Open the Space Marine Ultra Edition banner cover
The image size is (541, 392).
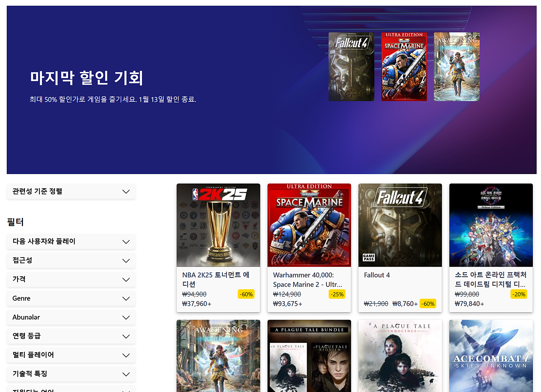pos(404,67)
